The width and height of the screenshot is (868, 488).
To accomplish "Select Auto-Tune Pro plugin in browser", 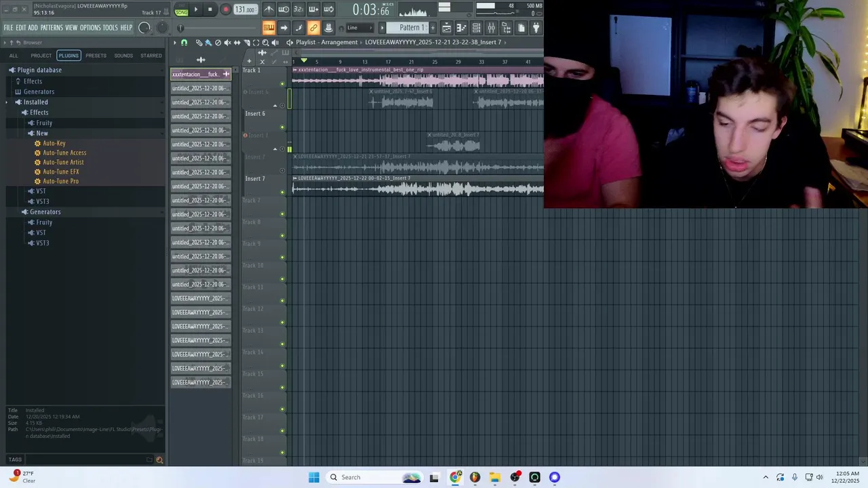I will (61, 181).
